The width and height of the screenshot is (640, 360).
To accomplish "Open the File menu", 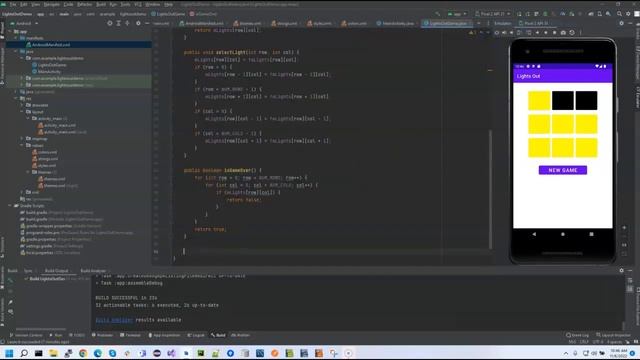I will 13,4.
